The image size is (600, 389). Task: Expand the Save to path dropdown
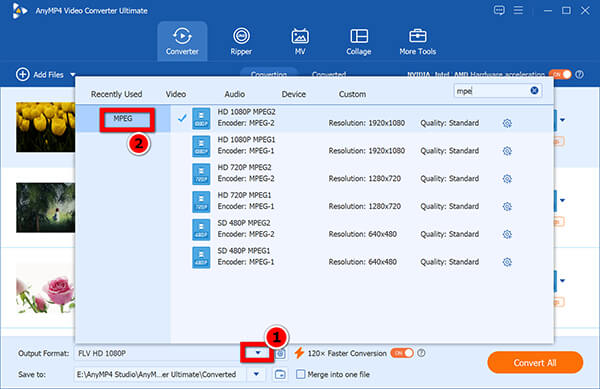[x=256, y=374]
